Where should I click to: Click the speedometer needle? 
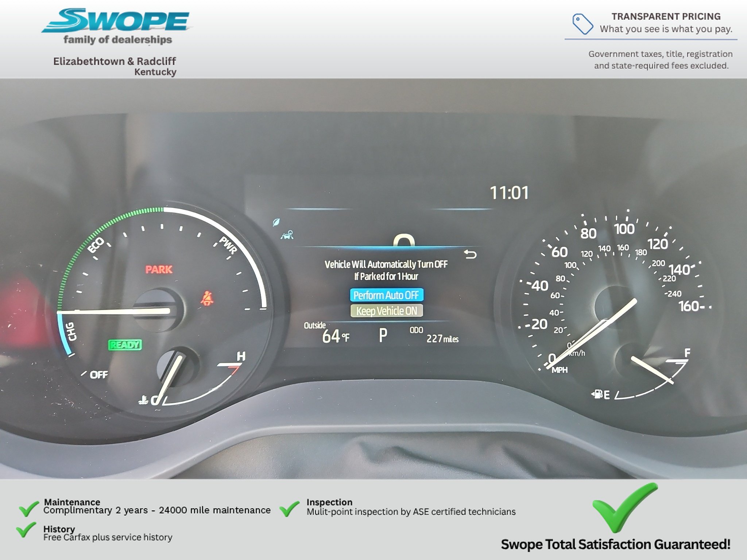592,334
